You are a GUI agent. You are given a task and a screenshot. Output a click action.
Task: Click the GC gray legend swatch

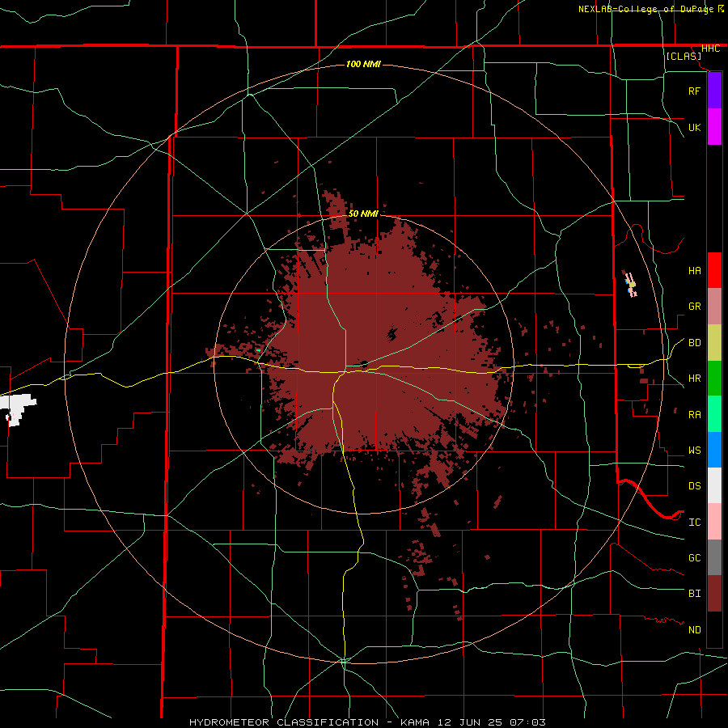[x=714, y=557]
